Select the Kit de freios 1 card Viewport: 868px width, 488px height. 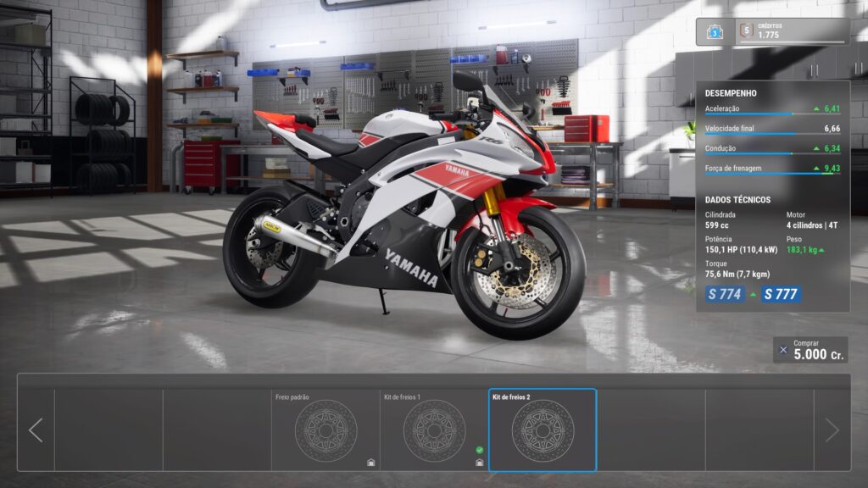point(434,430)
